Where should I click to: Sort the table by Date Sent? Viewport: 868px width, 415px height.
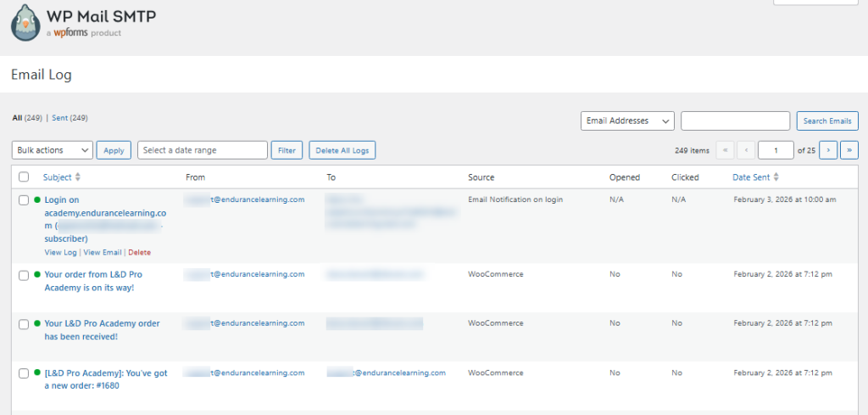pyautogui.click(x=751, y=177)
